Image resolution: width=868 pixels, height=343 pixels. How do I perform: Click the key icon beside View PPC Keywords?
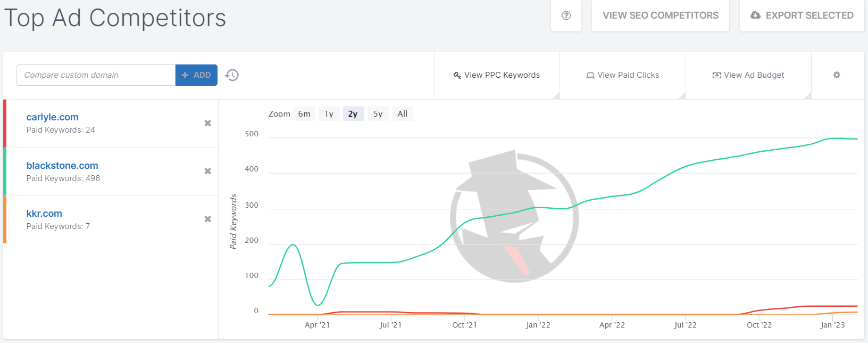457,75
